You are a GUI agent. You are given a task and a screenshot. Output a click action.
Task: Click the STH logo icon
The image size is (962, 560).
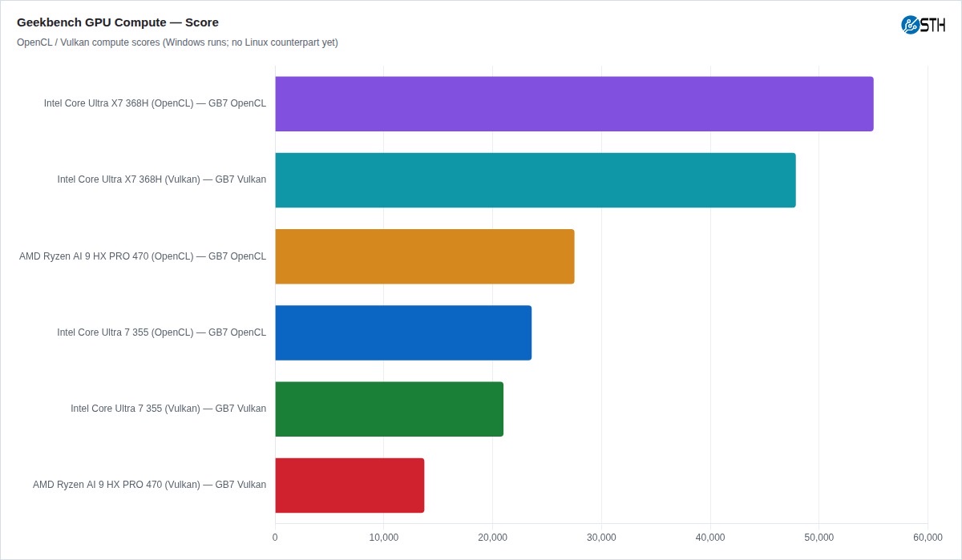tap(923, 25)
